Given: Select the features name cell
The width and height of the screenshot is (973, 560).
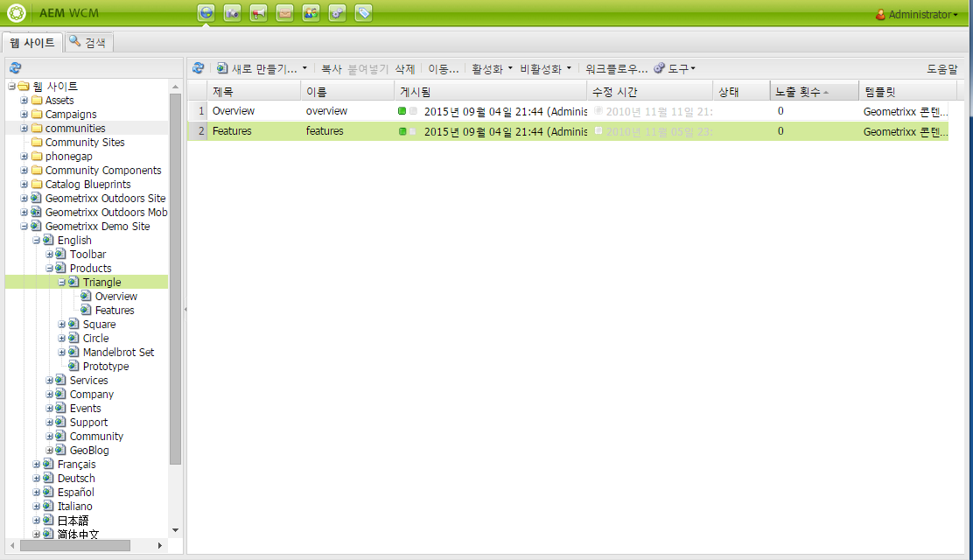Looking at the screenshot, I should [325, 131].
